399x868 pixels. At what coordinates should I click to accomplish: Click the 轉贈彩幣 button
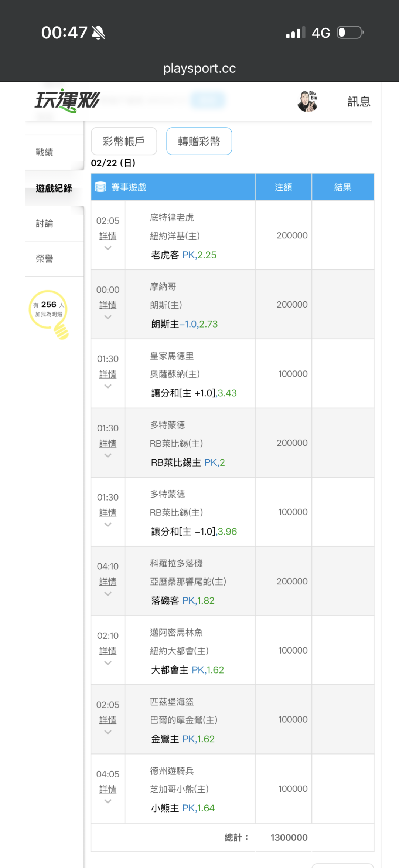click(x=199, y=141)
